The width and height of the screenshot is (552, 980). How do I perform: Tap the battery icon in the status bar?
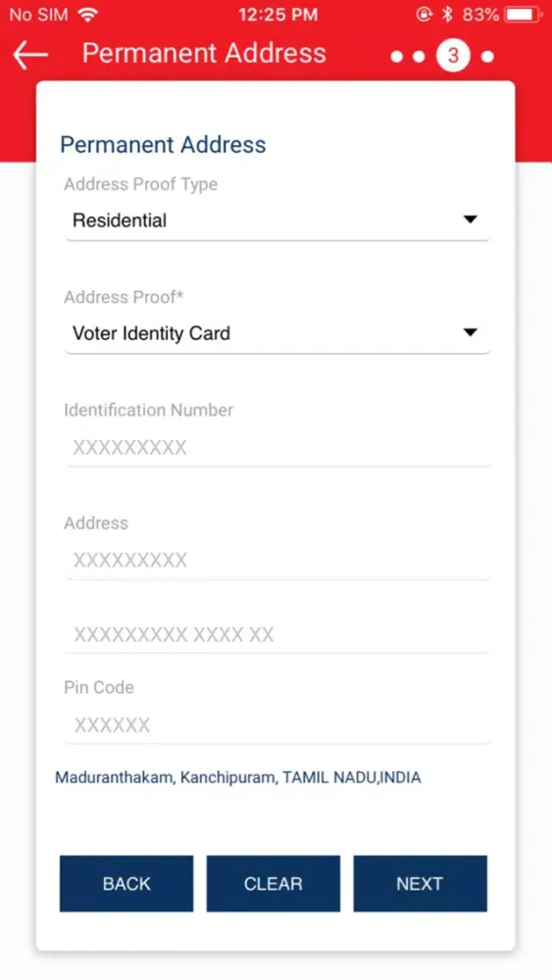click(524, 15)
